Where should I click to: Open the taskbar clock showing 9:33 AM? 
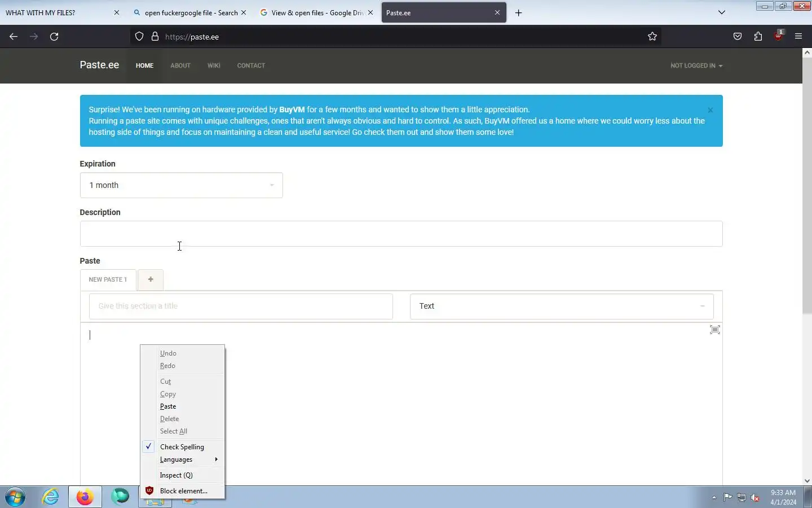pos(783,497)
